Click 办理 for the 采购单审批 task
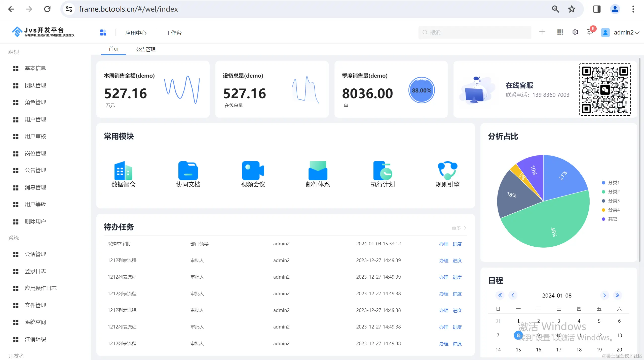 point(443,244)
